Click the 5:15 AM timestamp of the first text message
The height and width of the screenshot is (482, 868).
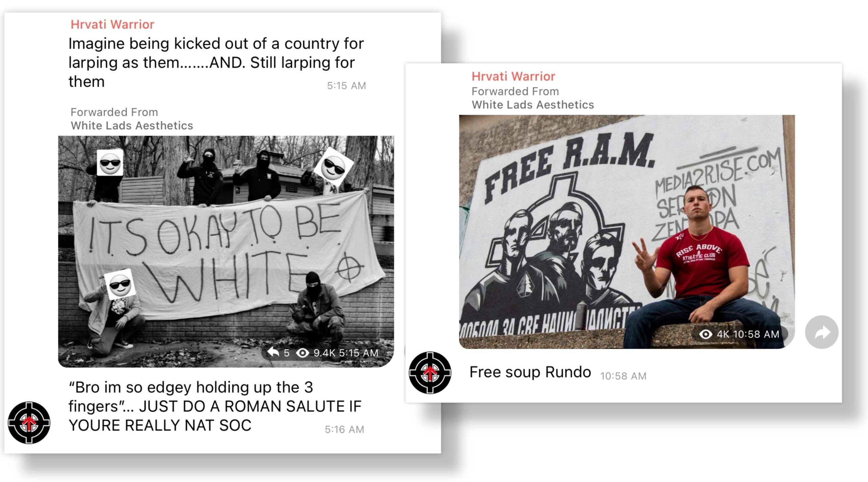[346, 85]
